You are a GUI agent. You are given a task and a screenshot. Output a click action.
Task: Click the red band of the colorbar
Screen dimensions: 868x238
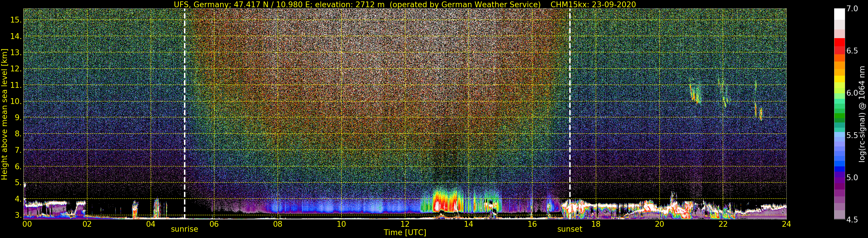(x=839, y=45)
